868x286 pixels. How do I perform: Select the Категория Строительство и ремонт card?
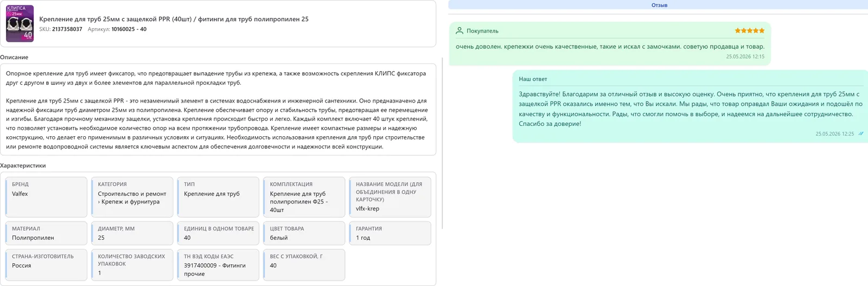(x=132, y=197)
